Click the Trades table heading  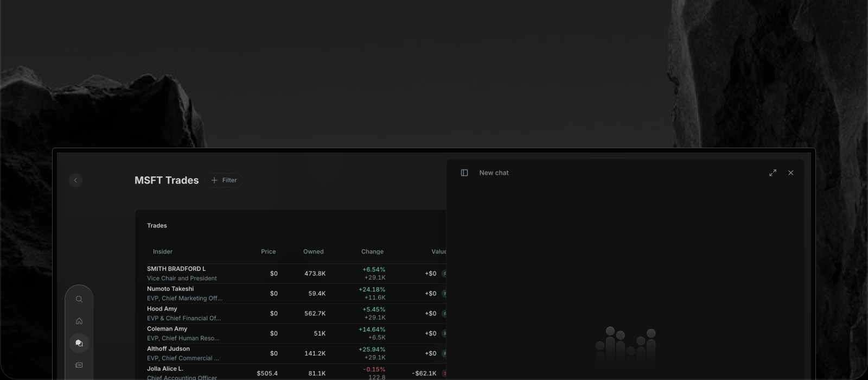[x=157, y=226]
